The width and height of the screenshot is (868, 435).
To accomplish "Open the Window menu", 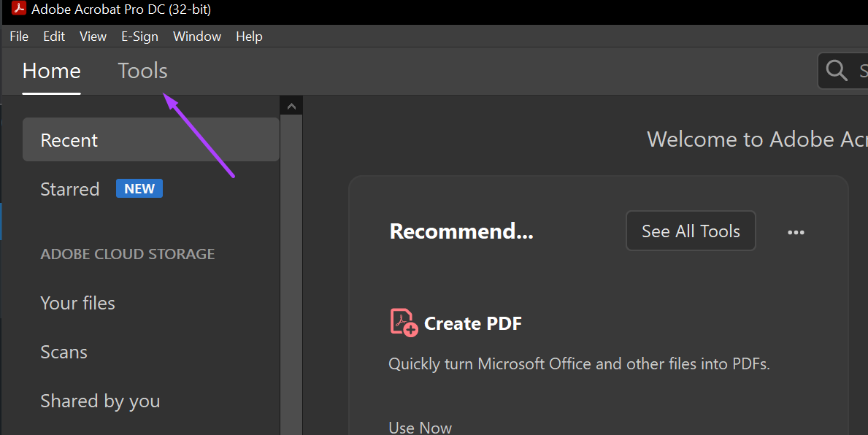I will [x=196, y=36].
